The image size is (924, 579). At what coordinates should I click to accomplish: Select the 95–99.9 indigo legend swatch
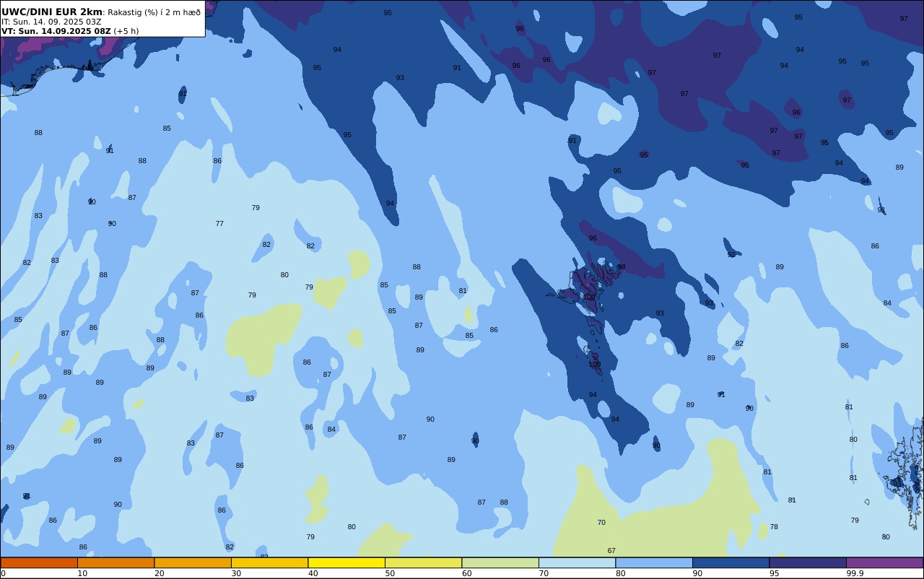(x=808, y=562)
